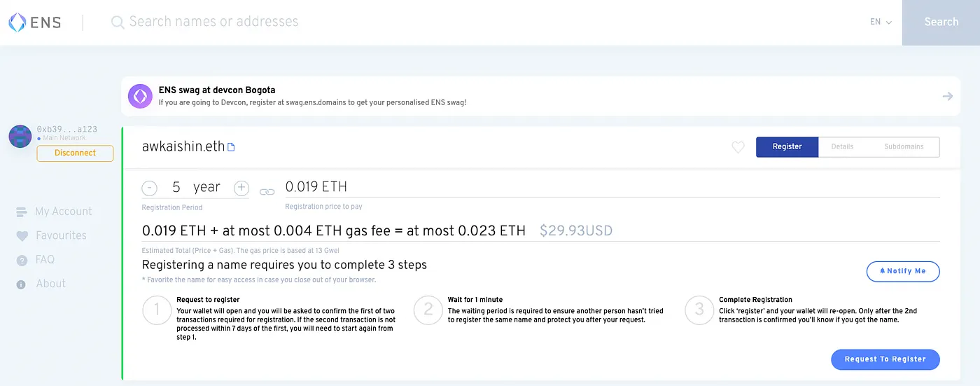
Task: Switch to the Details tab
Action: [x=842, y=146]
